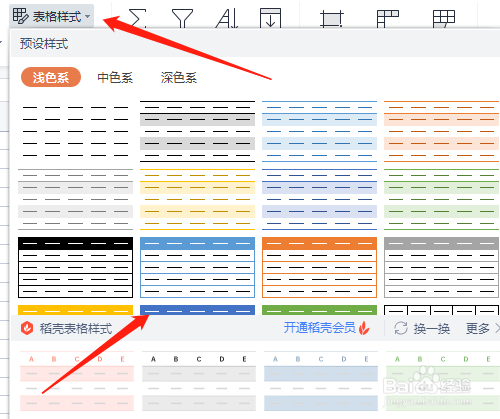The image size is (500, 419).
Task: Click the cell format icon
Action: pyautogui.click(x=332, y=18)
